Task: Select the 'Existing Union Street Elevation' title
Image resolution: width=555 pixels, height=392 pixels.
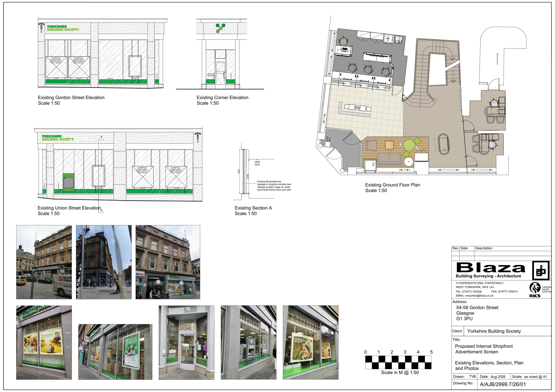Action: (x=69, y=208)
